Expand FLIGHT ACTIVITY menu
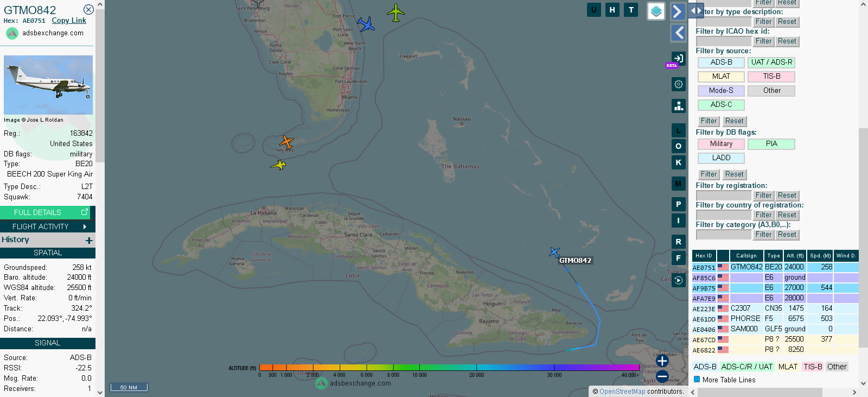The width and height of the screenshot is (868, 397). (48, 226)
